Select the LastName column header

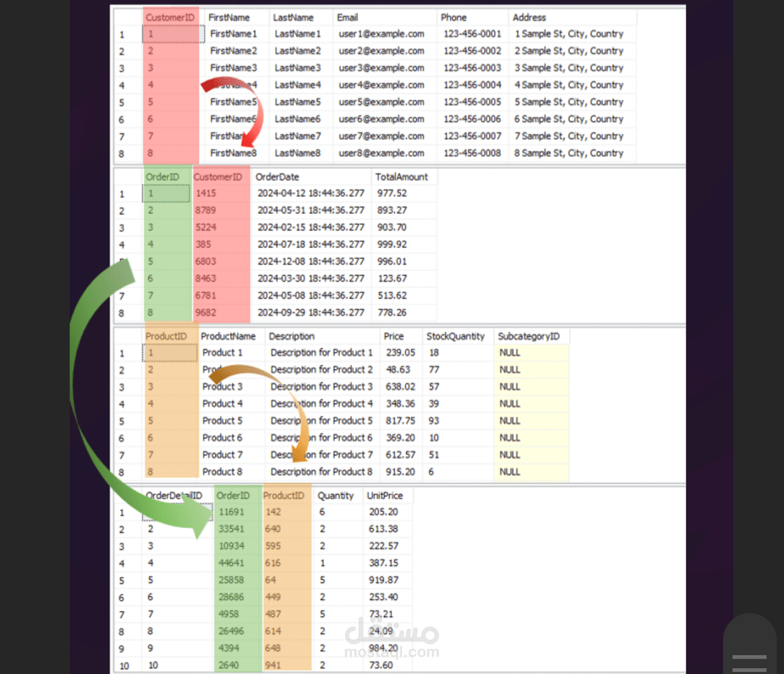point(293,17)
